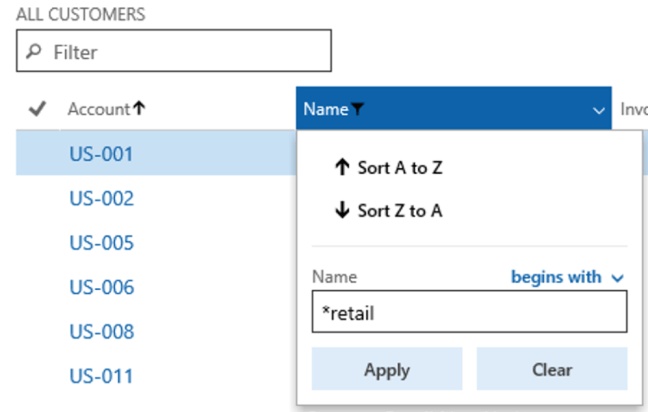Click the up arrow icon for ascending sort
The image size is (648, 412).
(341, 168)
